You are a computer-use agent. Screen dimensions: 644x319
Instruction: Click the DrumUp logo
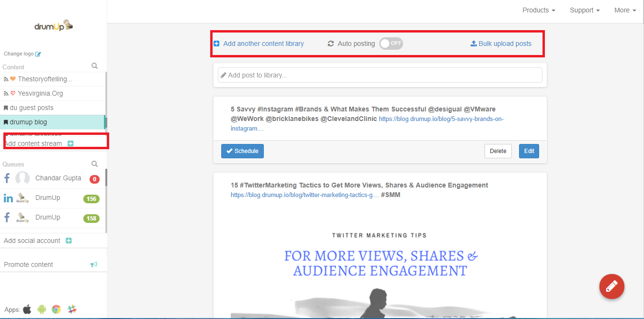click(54, 26)
